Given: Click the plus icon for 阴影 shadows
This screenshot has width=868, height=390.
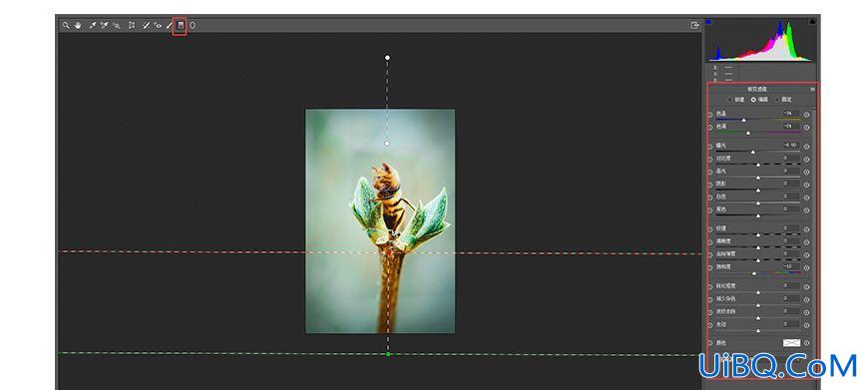Looking at the screenshot, I should click(x=806, y=185).
